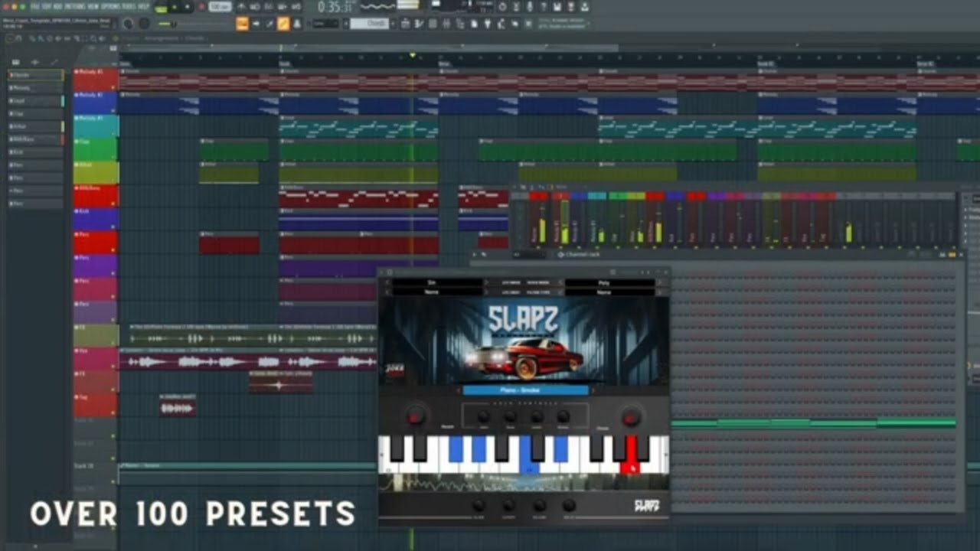
Task: Select Chords pattern in left panel
Action: point(36,75)
